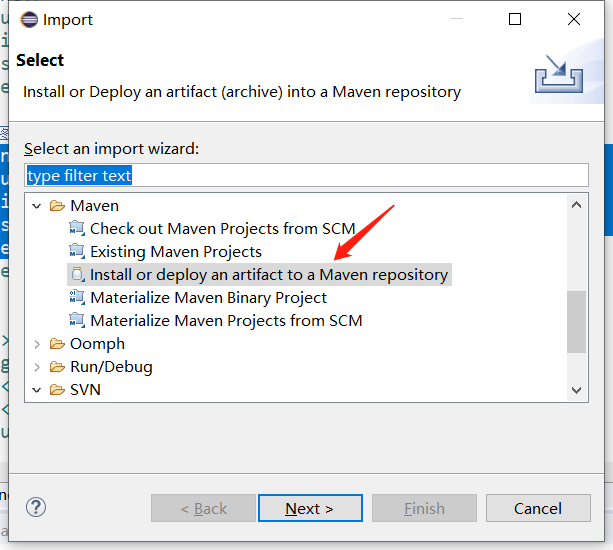
Task: Close the Import dialog
Action: pos(574,19)
